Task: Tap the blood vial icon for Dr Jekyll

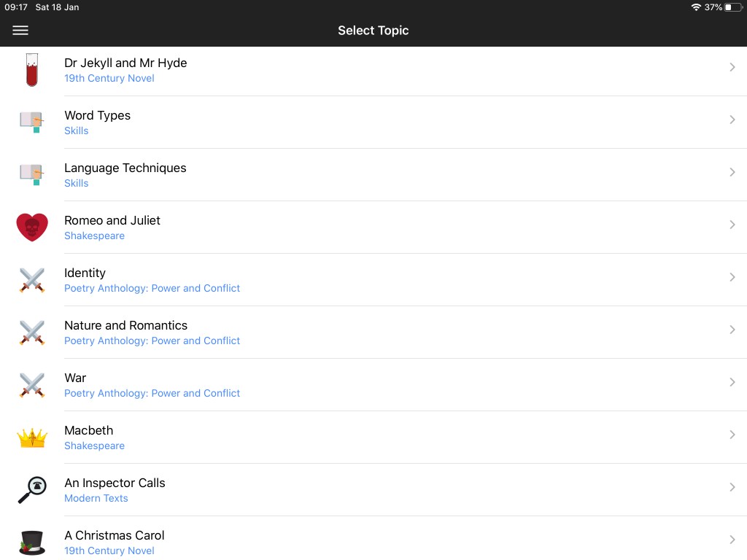Action: point(31,70)
